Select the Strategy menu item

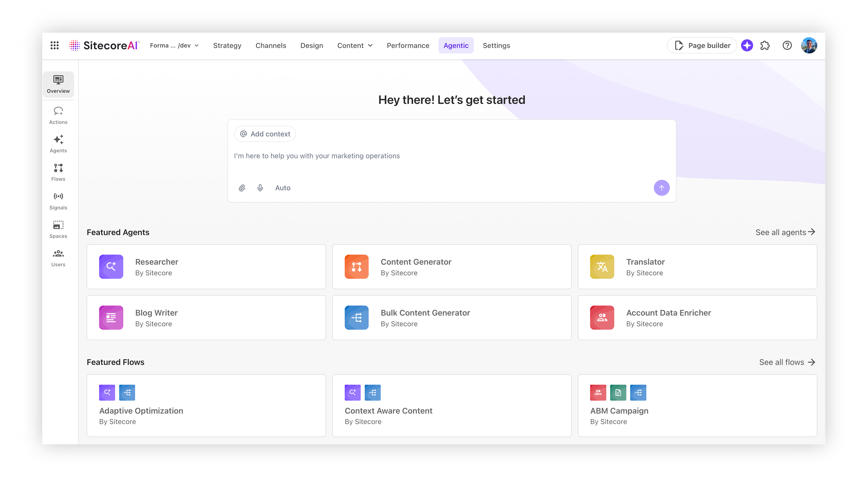tap(227, 45)
